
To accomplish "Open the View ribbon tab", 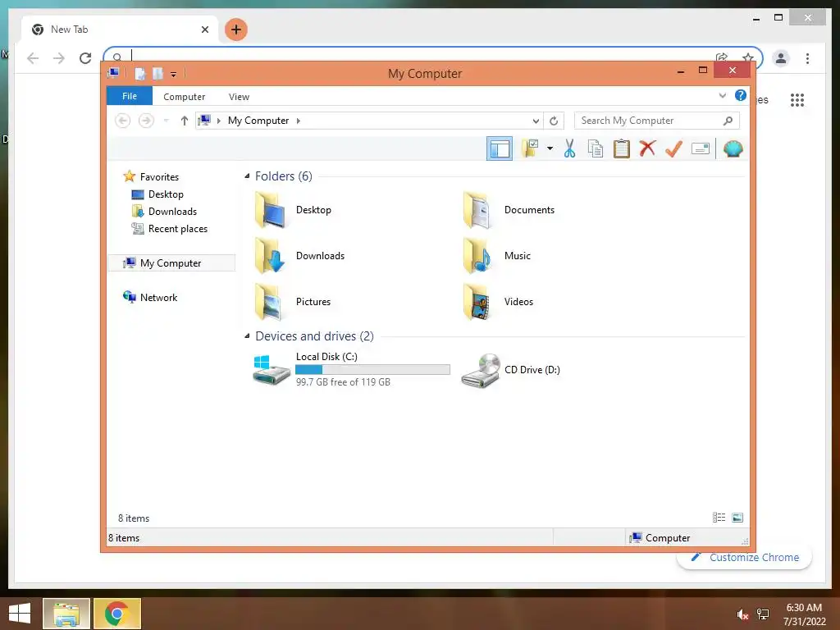I will coord(239,97).
